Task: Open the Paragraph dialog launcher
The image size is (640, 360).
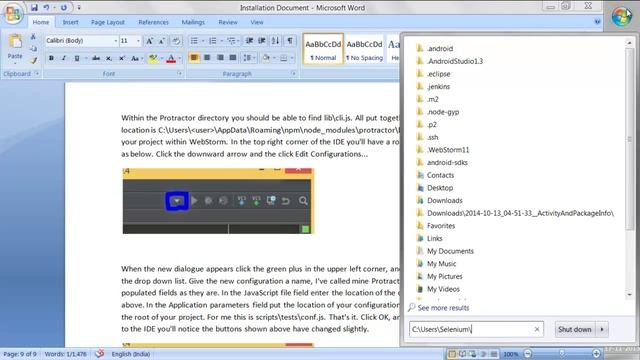Action: 293,73
